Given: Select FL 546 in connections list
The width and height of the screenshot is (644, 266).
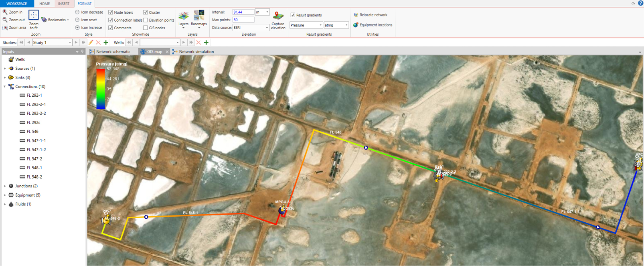Looking at the screenshot, I should 32,132.
